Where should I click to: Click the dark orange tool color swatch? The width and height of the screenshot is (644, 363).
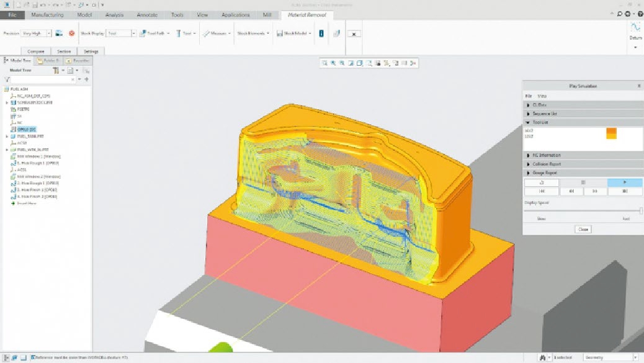coord(611,131)
